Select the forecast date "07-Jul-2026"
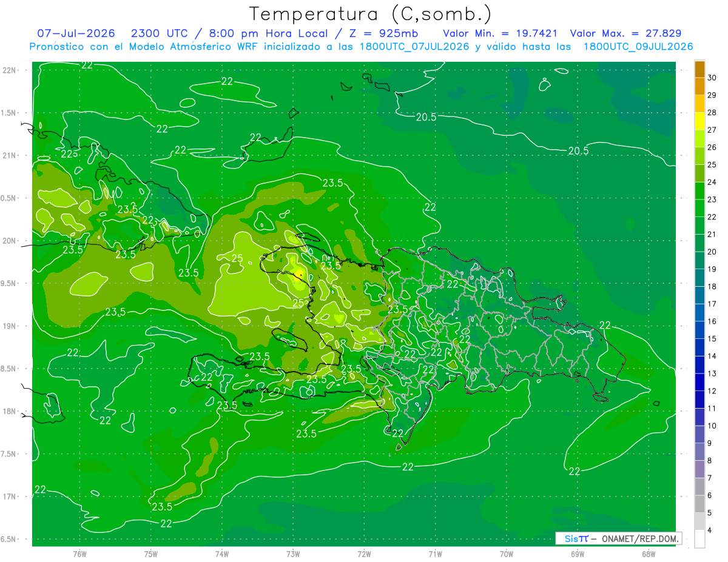Viewport: 728px width, 562px height. click(76, 33)
